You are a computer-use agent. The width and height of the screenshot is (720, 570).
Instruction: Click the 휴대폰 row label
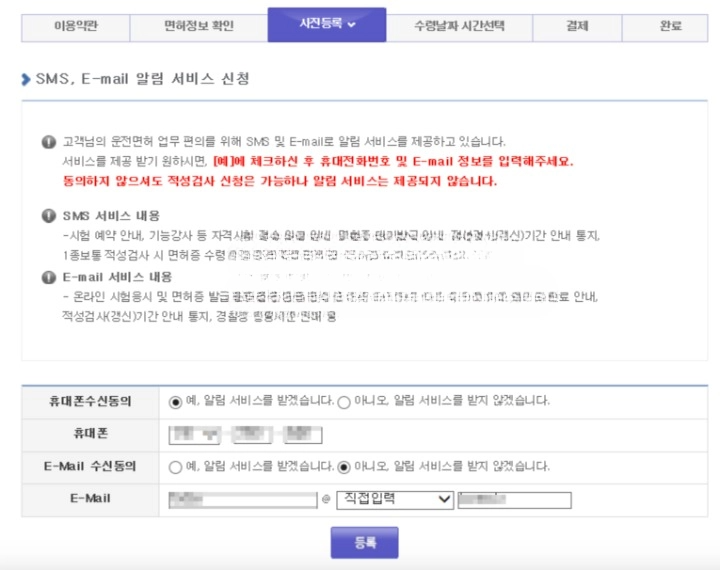click(90, 434)
